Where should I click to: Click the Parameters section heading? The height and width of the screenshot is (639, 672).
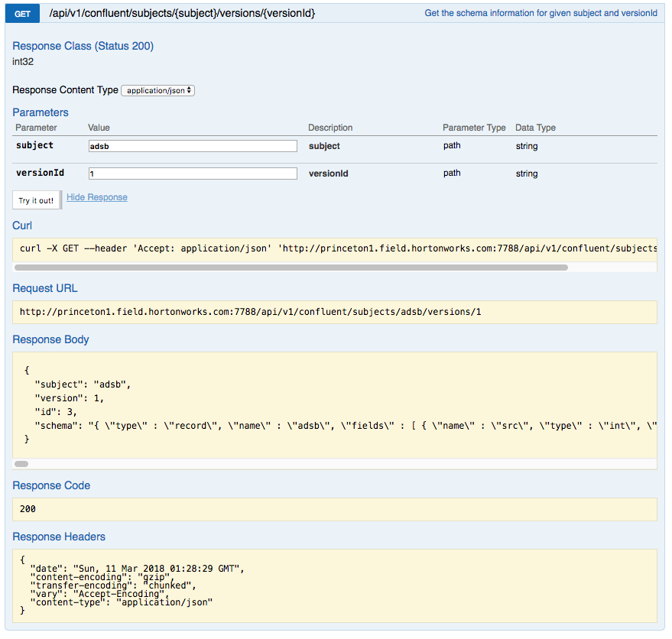pos(40,112)
